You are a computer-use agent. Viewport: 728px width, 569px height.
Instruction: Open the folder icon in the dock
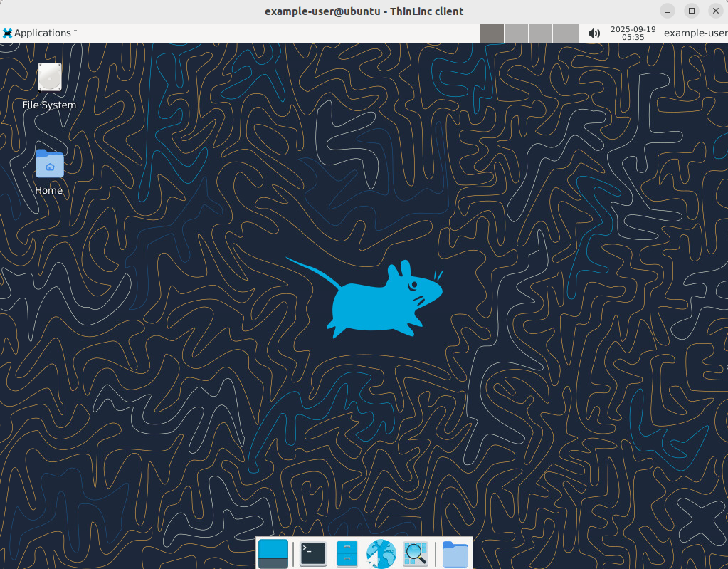pyautogui.click(x=455, y=553)
